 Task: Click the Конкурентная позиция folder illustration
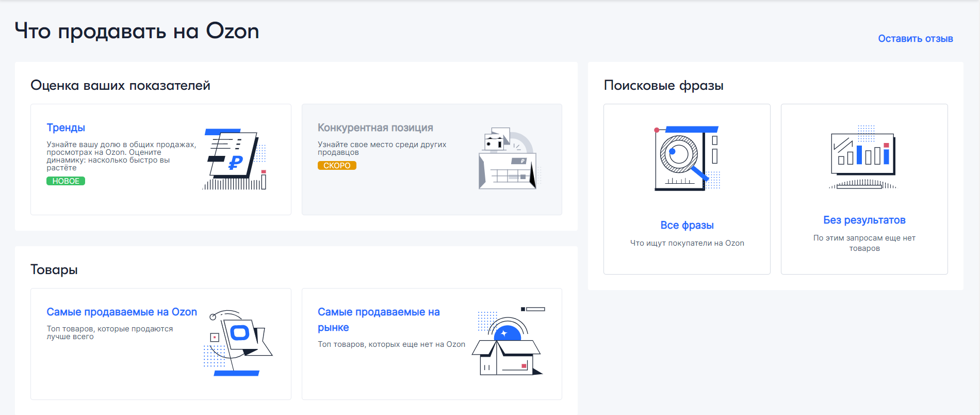(509, 159)
